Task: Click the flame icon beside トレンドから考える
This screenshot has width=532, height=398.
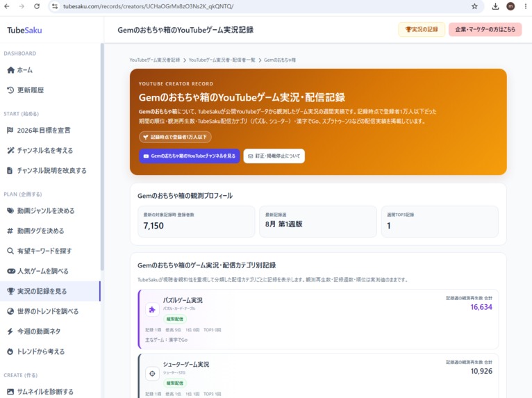Action: (10, 351)
